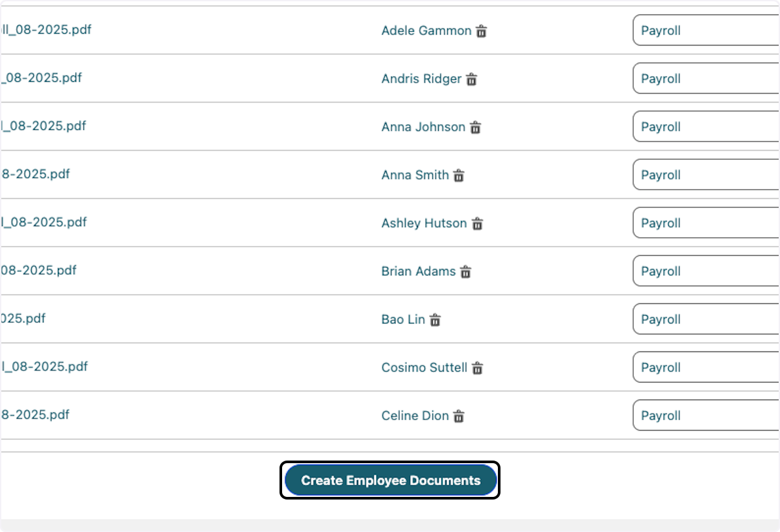Delete Ashley Hutson's row using the trash icon
Screen dimensions: 780x532
coord(477,223)
